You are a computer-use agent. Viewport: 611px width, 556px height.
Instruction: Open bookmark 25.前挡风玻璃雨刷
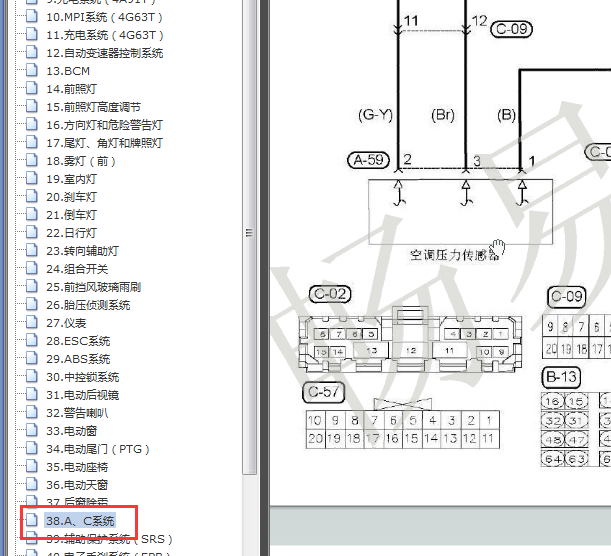[94, 287]
